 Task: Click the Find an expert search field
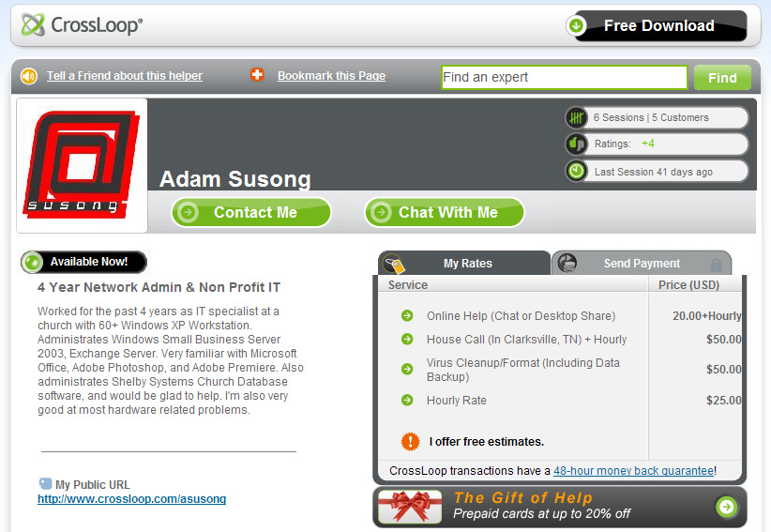565,77
